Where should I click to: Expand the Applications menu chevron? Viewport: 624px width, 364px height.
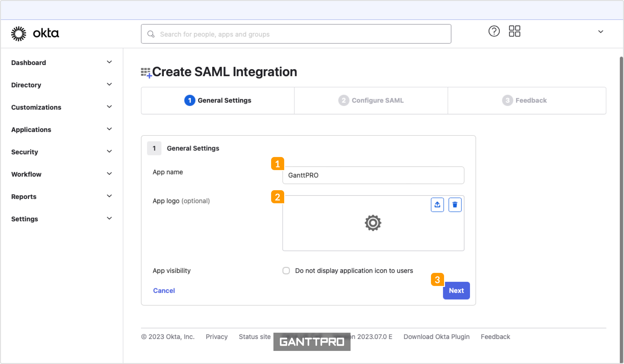click(x=109, y=129)
